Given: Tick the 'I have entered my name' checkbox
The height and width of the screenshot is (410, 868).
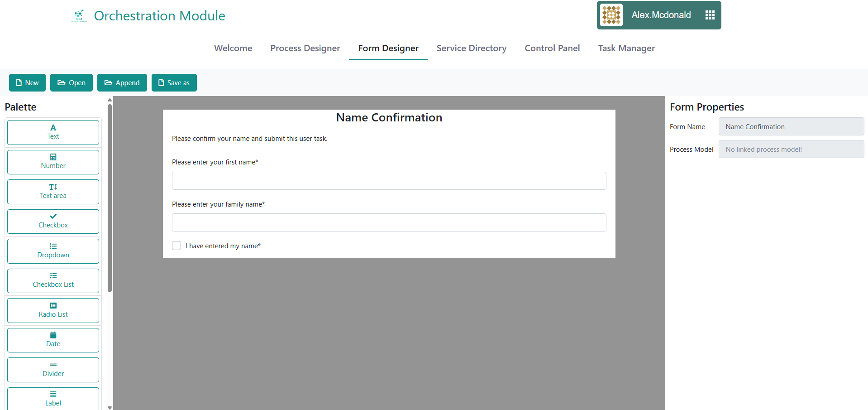Looking at the screenshot, I should [x=176, y=246].
